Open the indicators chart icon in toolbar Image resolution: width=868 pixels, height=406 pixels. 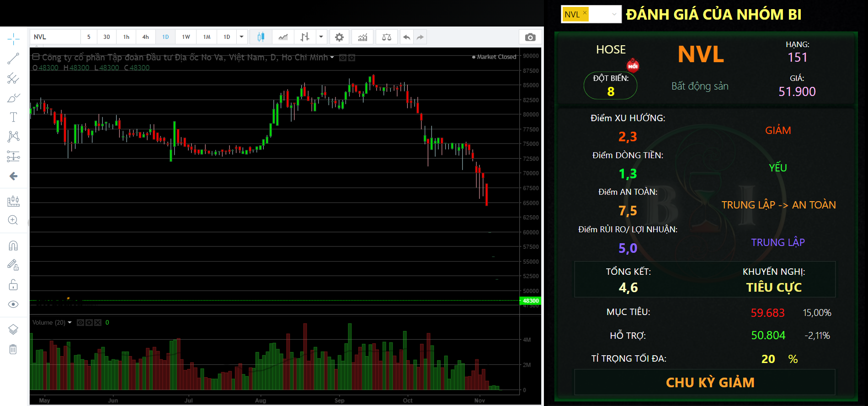(x=362, y=37)
